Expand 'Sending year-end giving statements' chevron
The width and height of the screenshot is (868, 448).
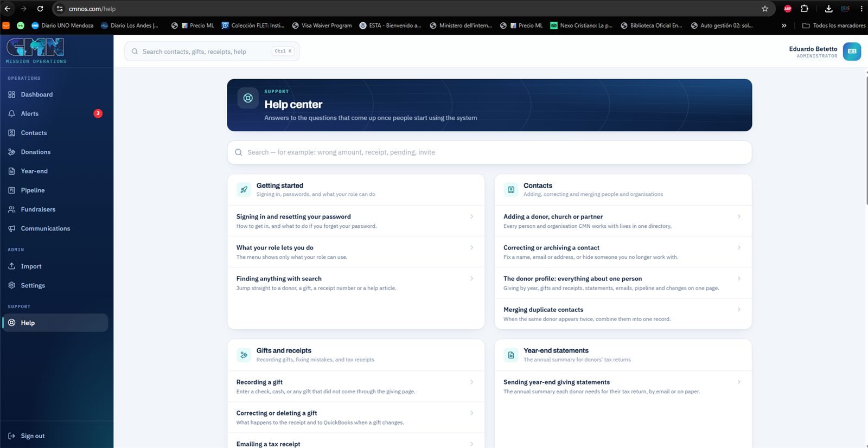pos(739,382)
